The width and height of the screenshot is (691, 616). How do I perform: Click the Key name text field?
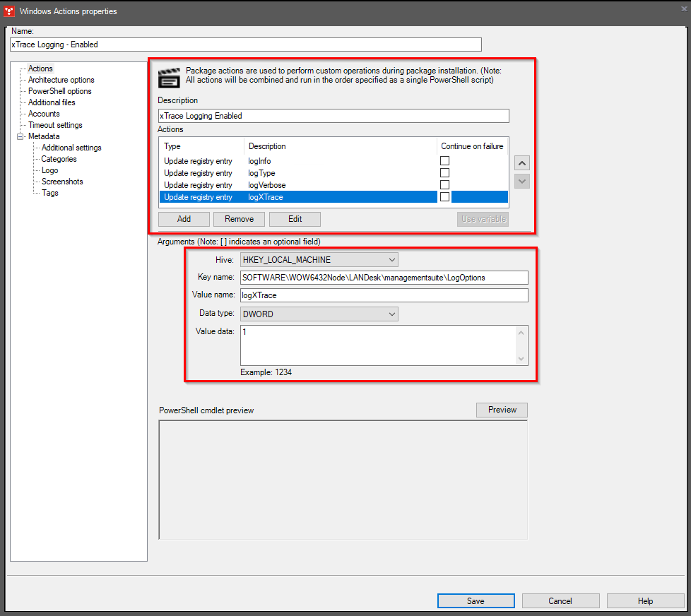[x=384, y=278]
